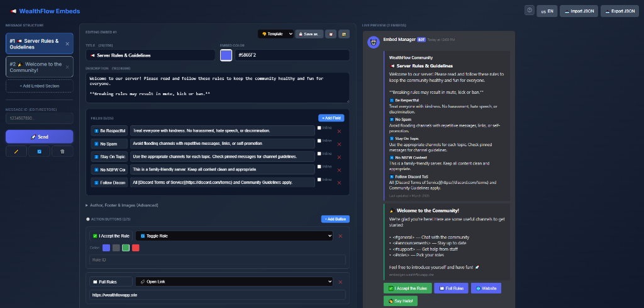Enable Inline for Be Respectful field

tap(319, 128)
